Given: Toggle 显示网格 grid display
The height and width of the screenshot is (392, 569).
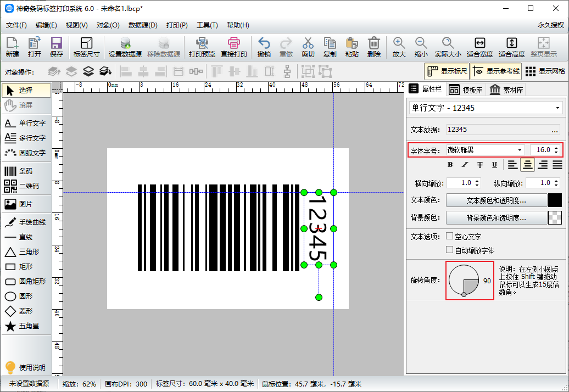Looking at the screenshot, I should [545, 71].
